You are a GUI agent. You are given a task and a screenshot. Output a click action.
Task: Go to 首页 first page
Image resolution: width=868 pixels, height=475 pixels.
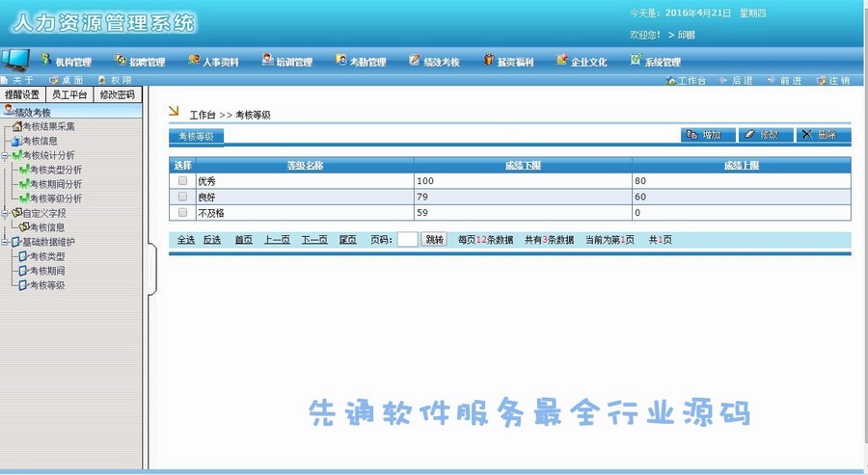pyautogui.click(x=244, y=240)
